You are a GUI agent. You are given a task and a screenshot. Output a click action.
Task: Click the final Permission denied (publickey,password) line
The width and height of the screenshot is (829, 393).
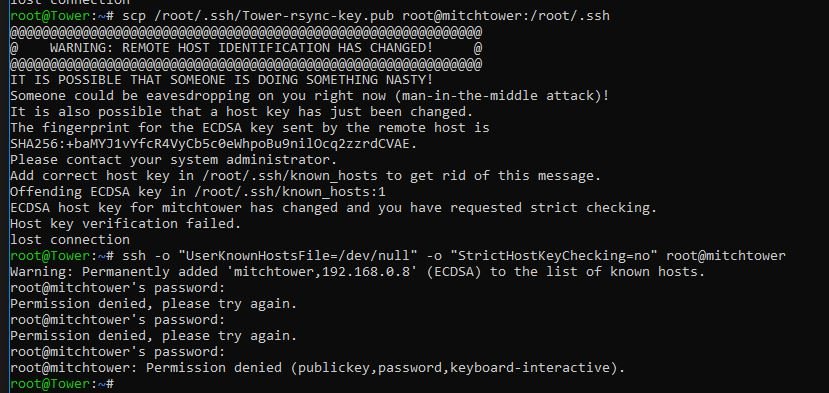(x=317, y=368)
